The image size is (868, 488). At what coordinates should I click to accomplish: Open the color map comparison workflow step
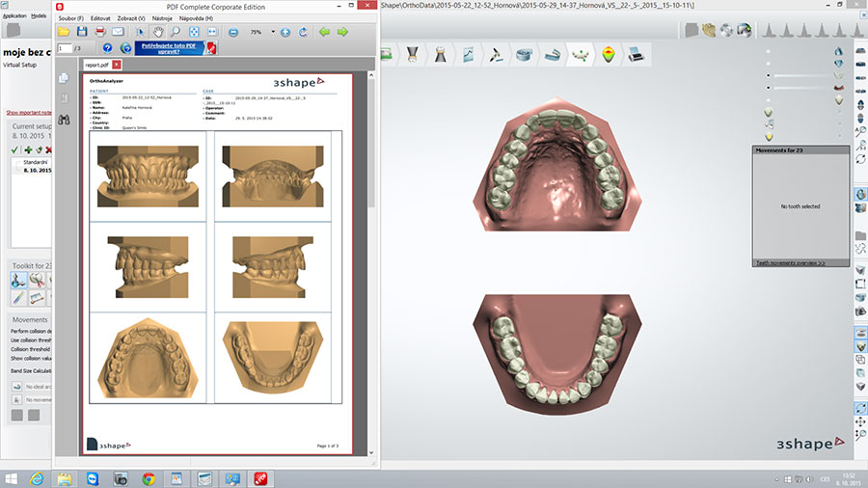608,54
